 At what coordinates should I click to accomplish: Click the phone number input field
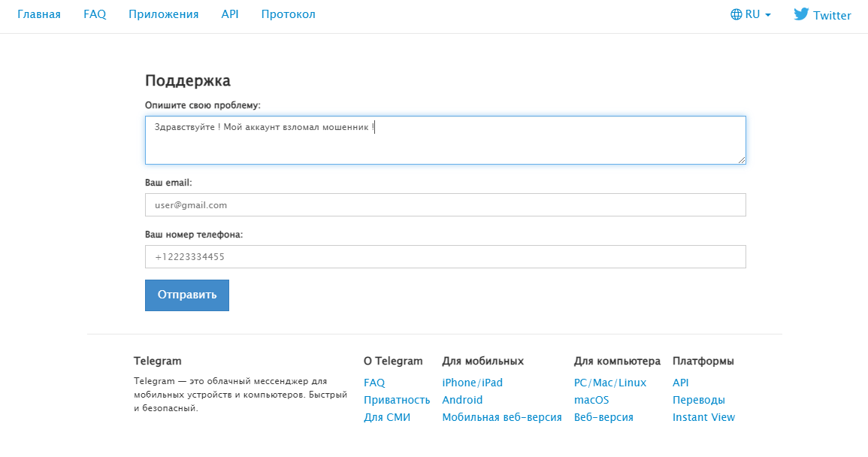point(445,256)
